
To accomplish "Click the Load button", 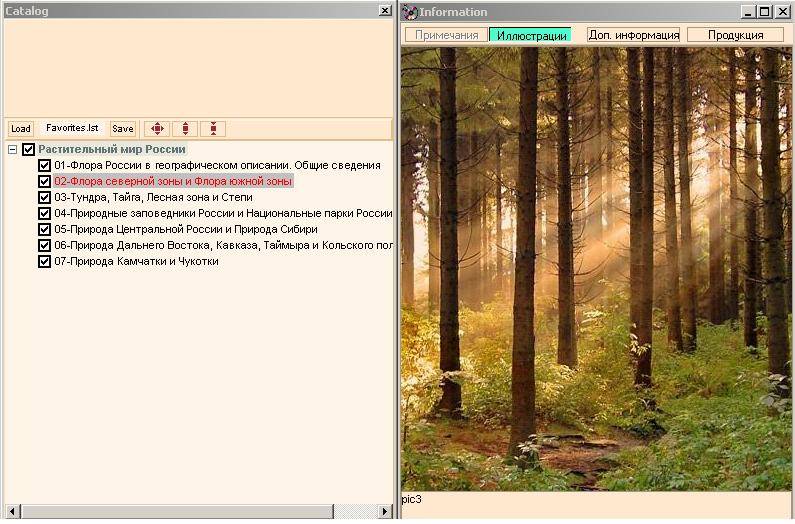I will 21,129.
